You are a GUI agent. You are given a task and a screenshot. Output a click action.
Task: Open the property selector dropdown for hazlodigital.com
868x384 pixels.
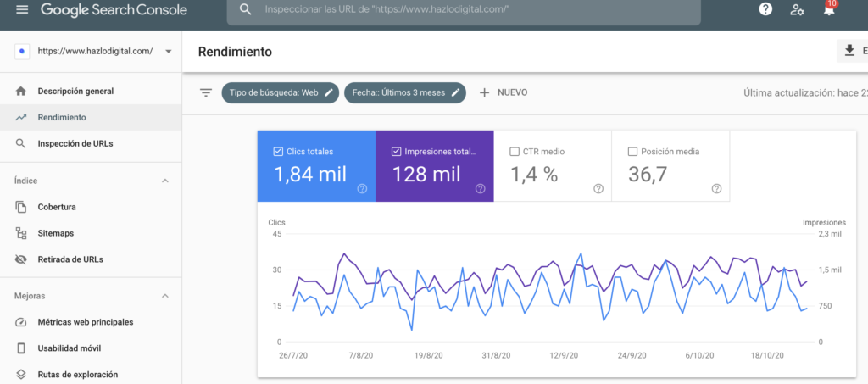(x=168, y=51)
